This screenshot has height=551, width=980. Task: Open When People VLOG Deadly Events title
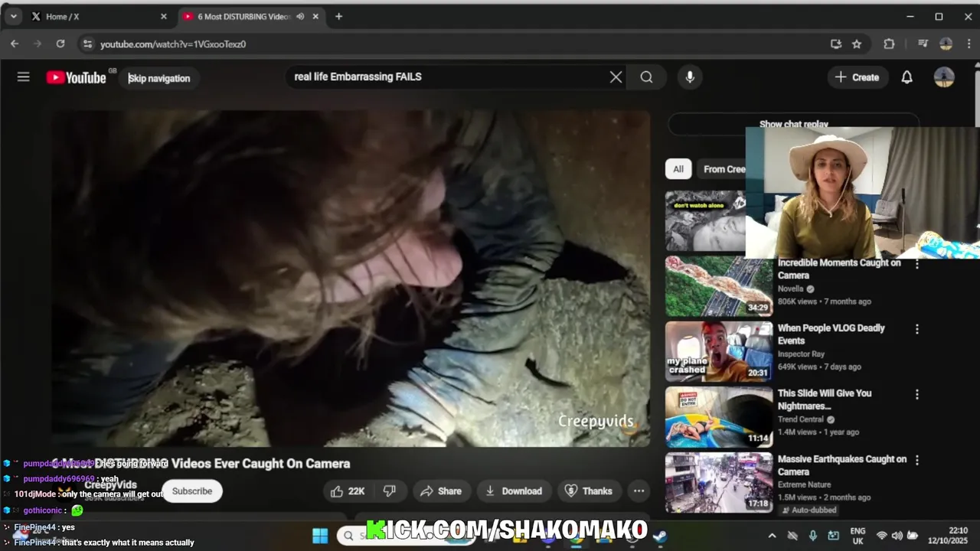pos(831,334)
